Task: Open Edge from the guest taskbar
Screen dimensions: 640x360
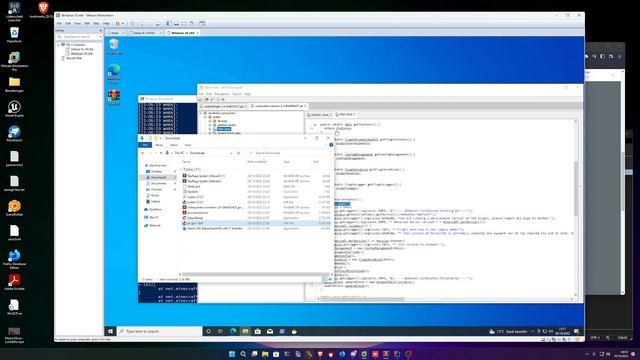Action: click(x=233, y=331)
